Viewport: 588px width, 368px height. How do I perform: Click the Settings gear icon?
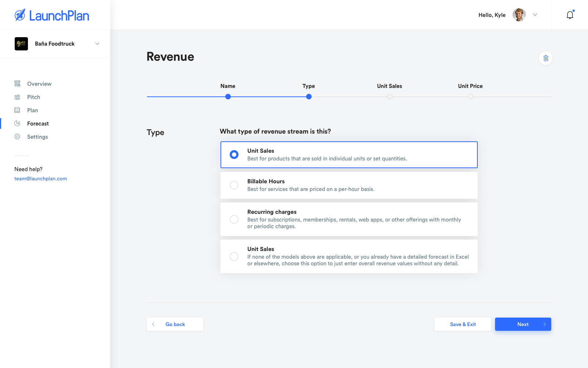pyautogui.click(x=17, y=137)
